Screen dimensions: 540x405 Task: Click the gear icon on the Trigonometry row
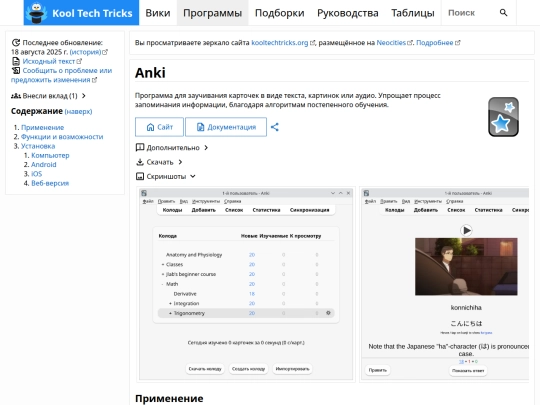pyautogui.click(x=328, y=313)
